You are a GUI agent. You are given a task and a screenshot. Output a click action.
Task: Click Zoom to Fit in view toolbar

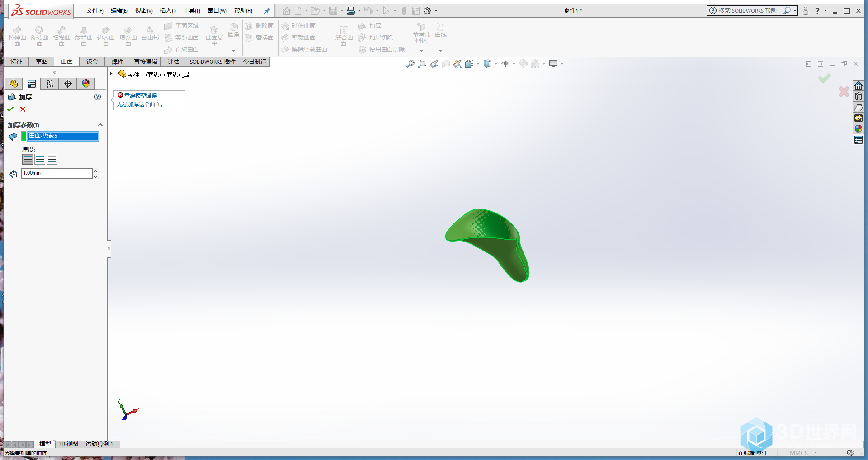click(410, 64)
